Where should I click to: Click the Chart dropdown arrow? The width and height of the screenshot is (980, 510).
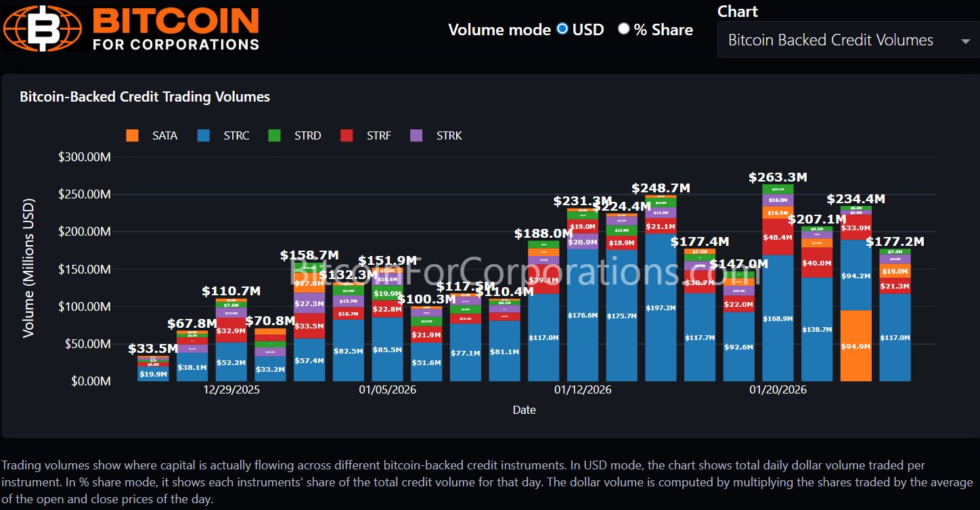pos(965,41)
